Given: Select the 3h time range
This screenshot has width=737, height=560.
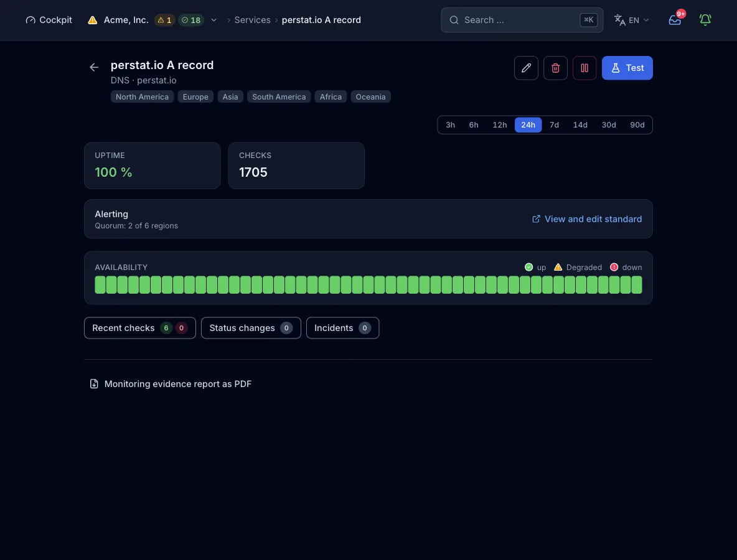Looking at the screenshot, I should click(450, 125).
